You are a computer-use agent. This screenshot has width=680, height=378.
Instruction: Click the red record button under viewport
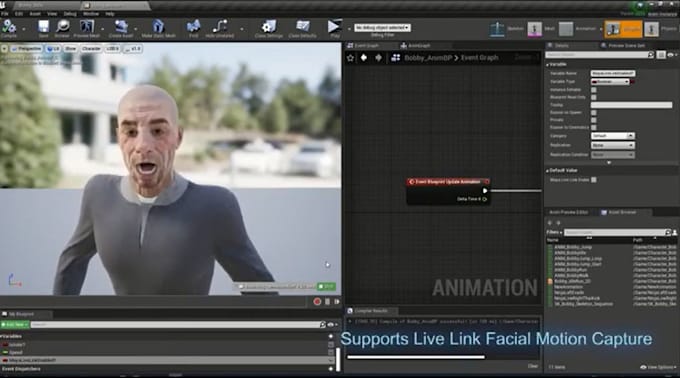(317, 302)
